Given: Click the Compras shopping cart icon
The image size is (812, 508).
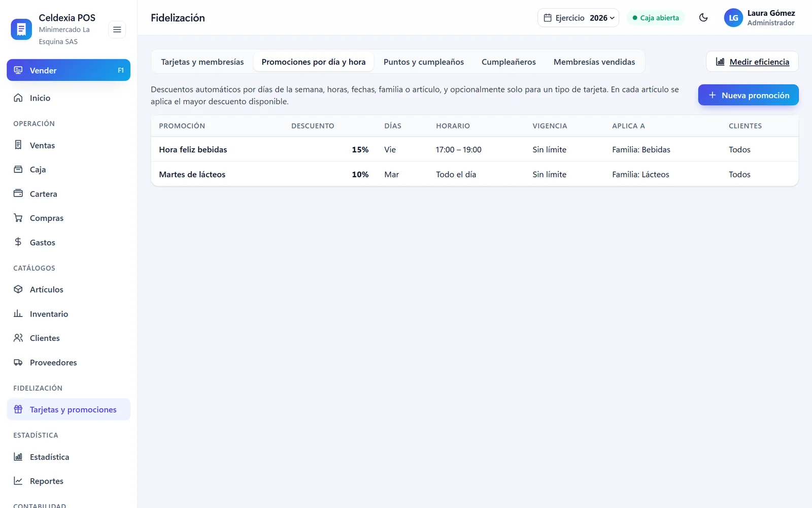Looking at the screenshot, I should 18,218.
